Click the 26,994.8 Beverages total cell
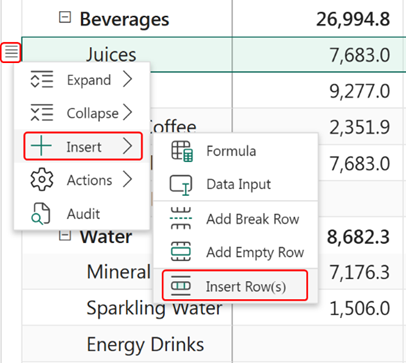This screenshot has height=363, width=406. tap(353, 19)
